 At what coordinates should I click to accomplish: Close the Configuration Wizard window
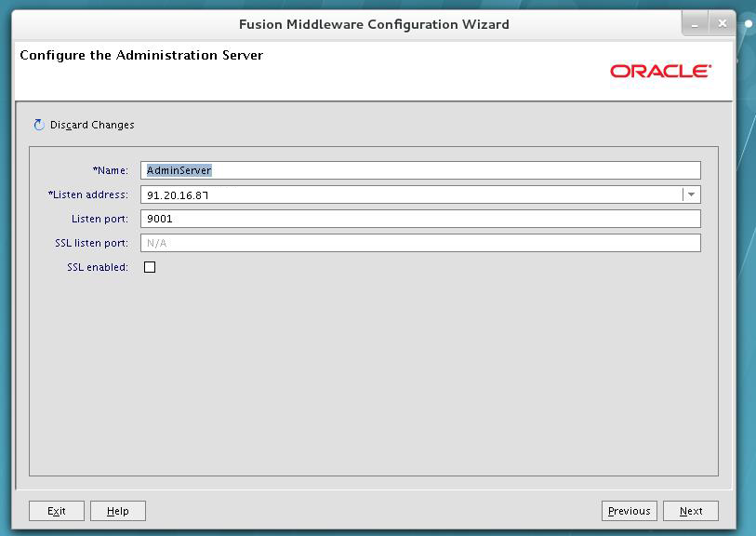click(722, 23)
